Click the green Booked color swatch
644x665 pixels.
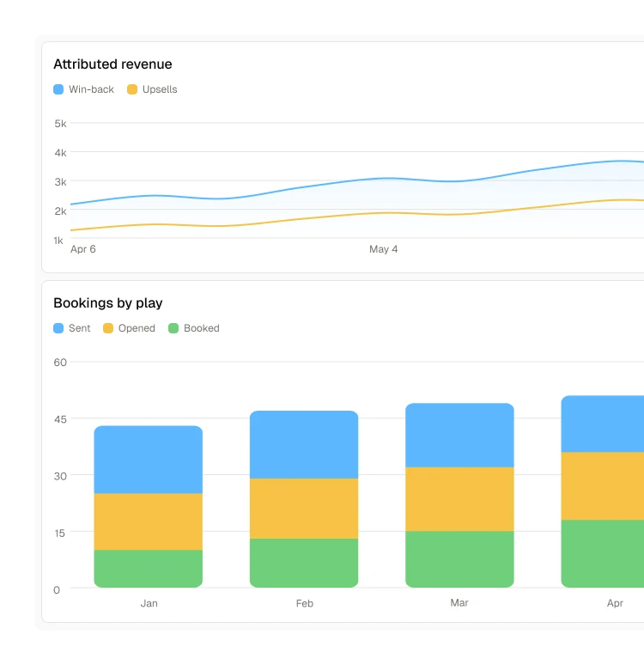173,328
